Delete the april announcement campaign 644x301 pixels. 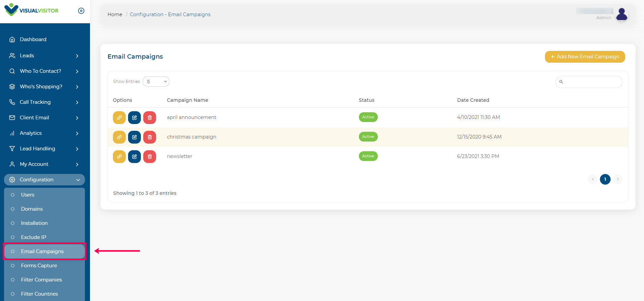tap(150, 118)
